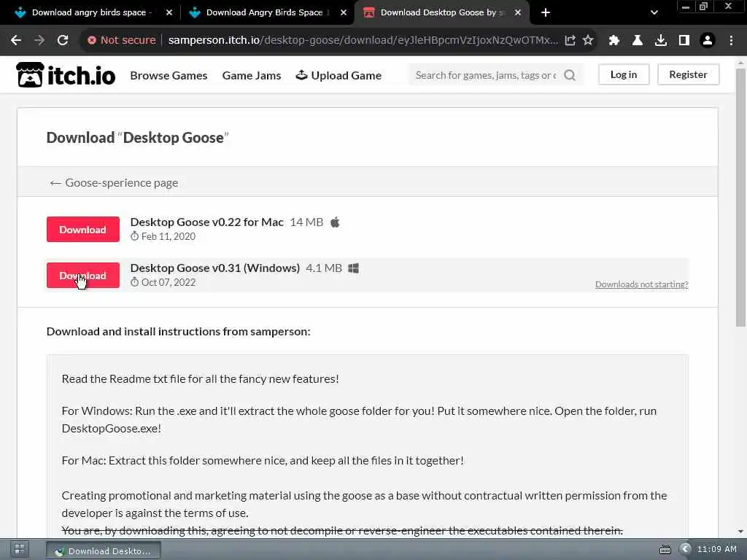Click the browser back arrow
This screenshot has height=560, width=747.
pos(16,41)
